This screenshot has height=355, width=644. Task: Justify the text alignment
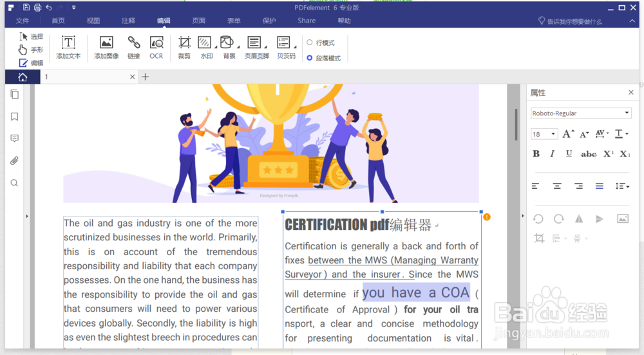coord(600,186)
